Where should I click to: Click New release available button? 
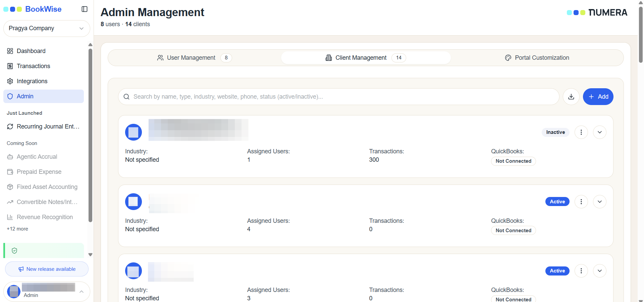point(47,269)
